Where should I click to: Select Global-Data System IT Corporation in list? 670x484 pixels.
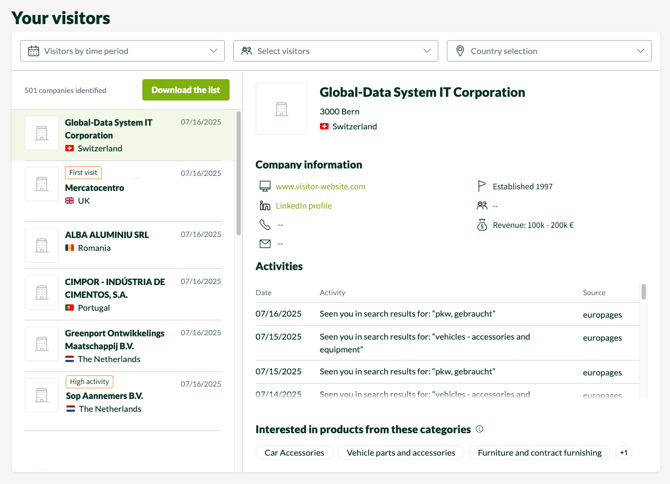click(123, 135)
